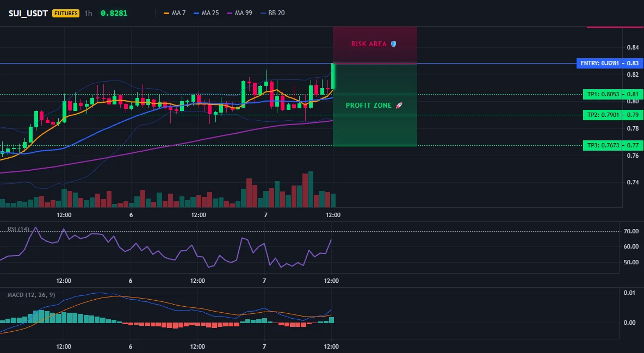Click the SUI_USDT symbol name
The height and width of the screenshot is (353, 644).
coord(28,13)
